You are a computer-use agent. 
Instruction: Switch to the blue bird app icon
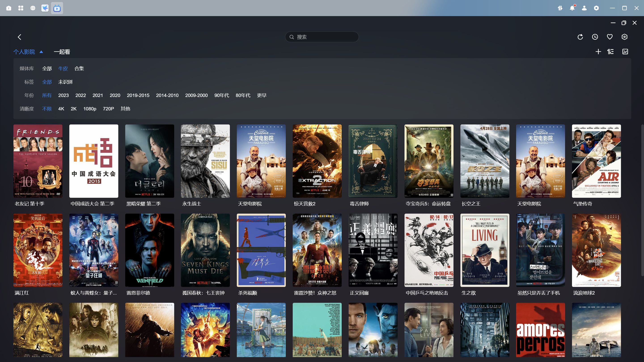tap(45, 8)
